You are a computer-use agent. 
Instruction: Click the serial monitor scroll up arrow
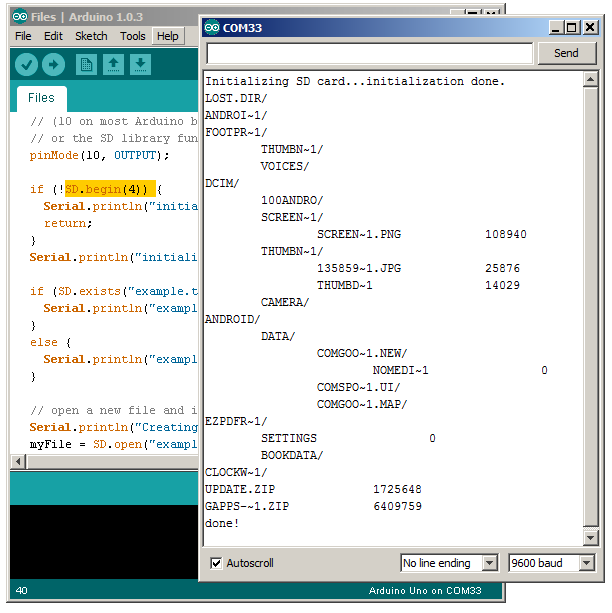coord(590,80)
